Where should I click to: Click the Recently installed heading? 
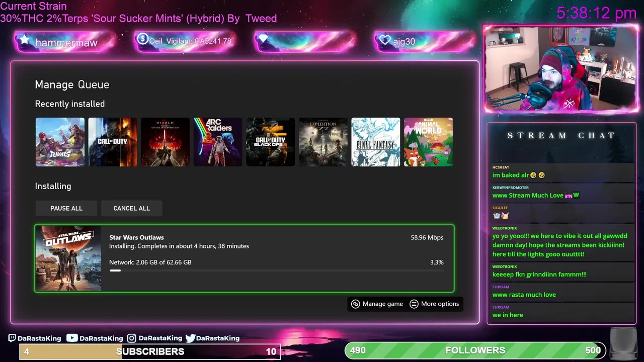pos(70,104)
